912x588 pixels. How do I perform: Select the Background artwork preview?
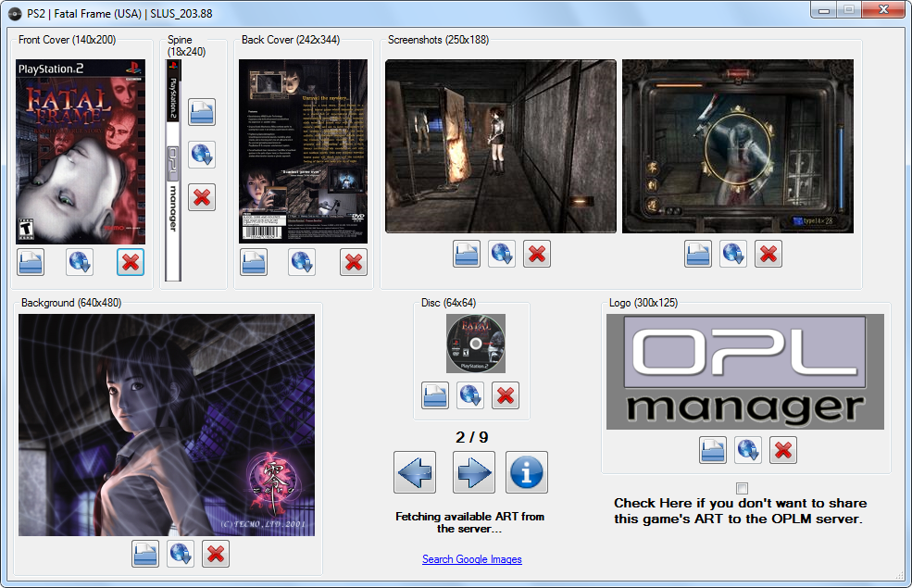(167, 425)
